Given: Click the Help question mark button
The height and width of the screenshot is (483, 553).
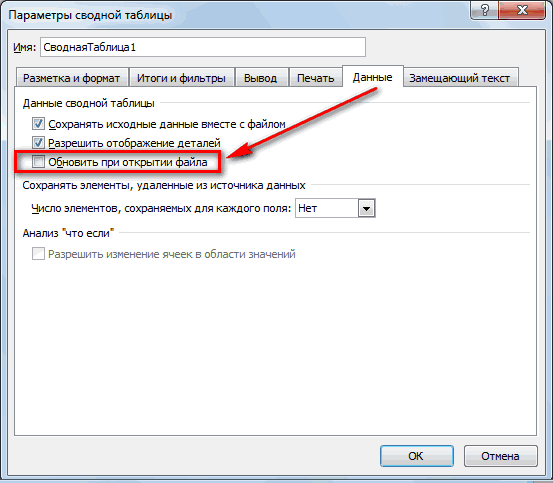Looking at the screenshot, I should click(485, 11).
